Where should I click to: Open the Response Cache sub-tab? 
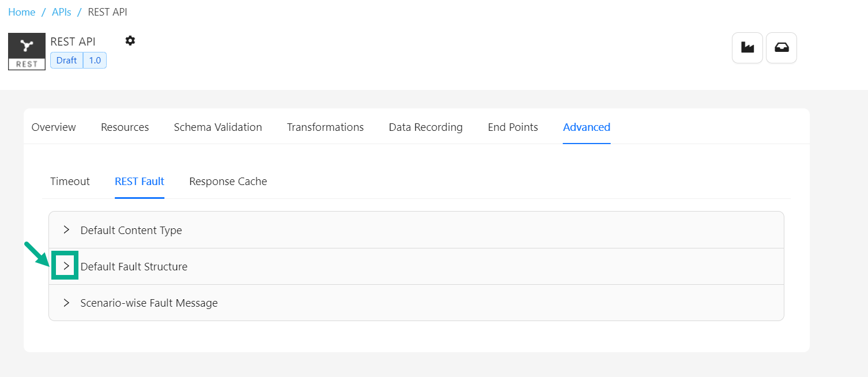[x=228, y=182]
